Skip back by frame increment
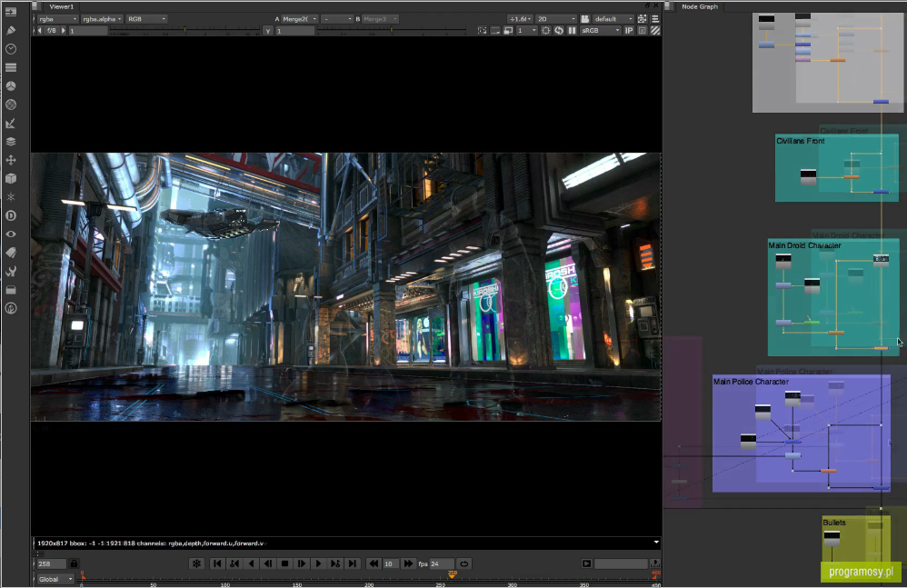907x588 pixels. pos(374,563)
